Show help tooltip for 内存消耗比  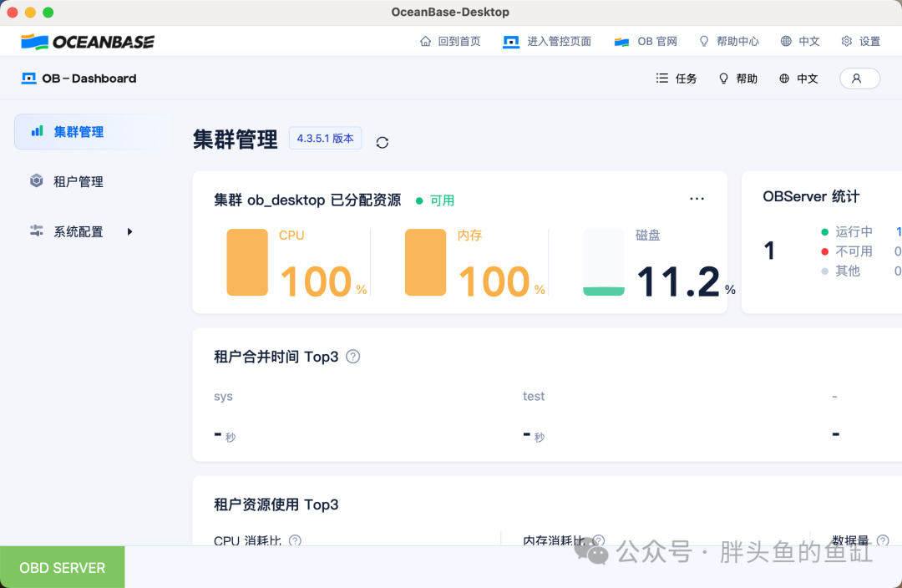click(599, 540)
